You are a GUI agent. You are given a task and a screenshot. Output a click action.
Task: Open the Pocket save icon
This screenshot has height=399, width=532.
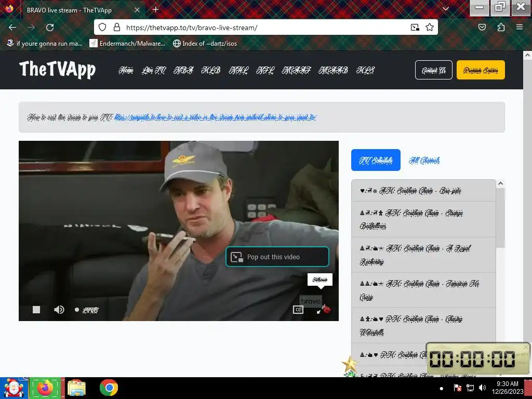pyautogui.click(x=482, y=28)
